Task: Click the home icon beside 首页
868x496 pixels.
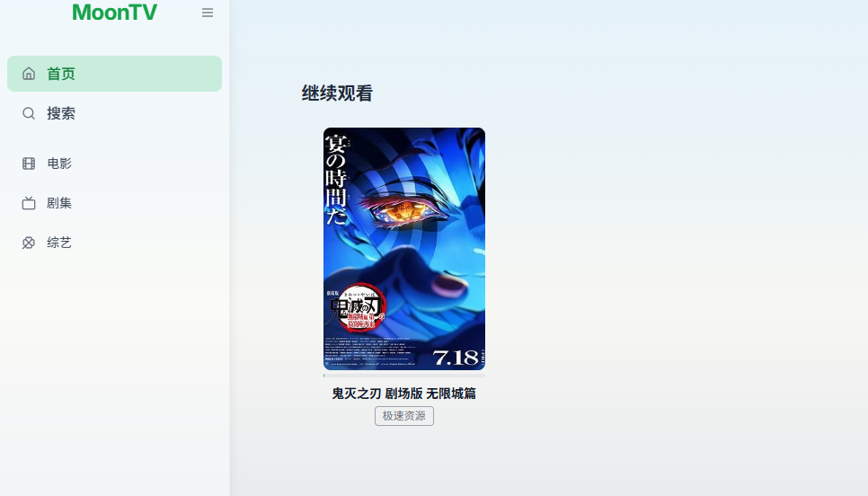Action: 29,74
